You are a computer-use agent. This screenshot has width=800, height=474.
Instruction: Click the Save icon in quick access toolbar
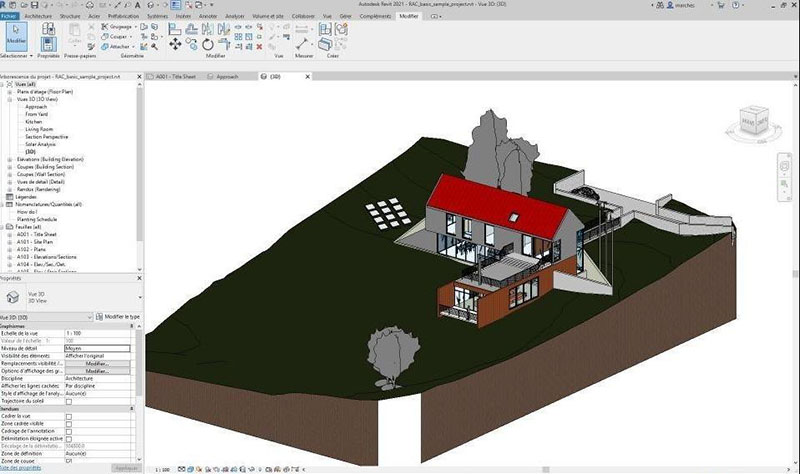tap(35, 5)
